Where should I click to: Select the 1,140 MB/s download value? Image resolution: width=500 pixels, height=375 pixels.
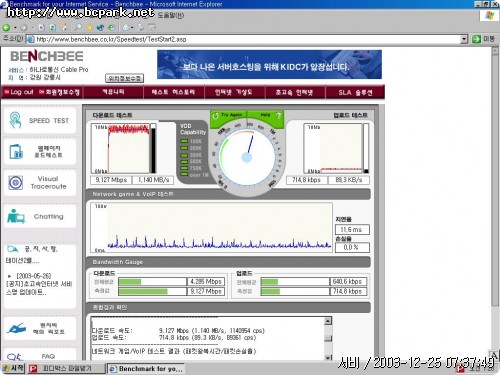[153, 180]
